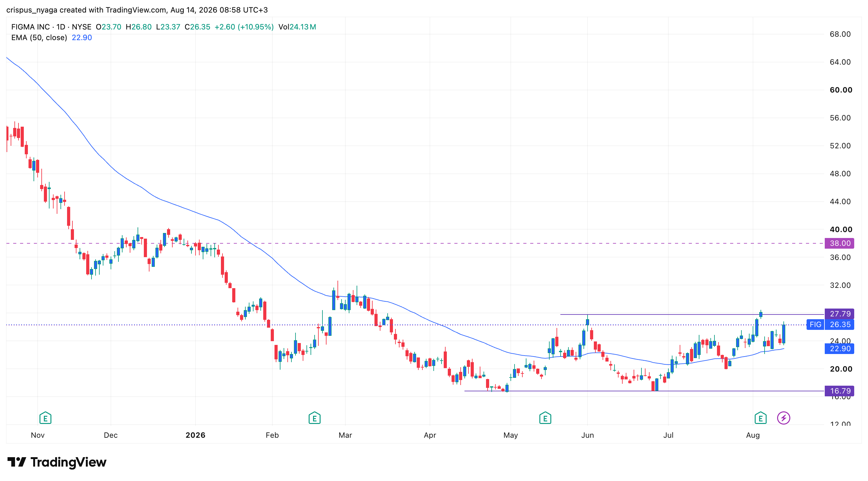Select the blue EMA value 22.90 in the legend
The width and height of the screenshot is (868, 481).
point(82,38)
